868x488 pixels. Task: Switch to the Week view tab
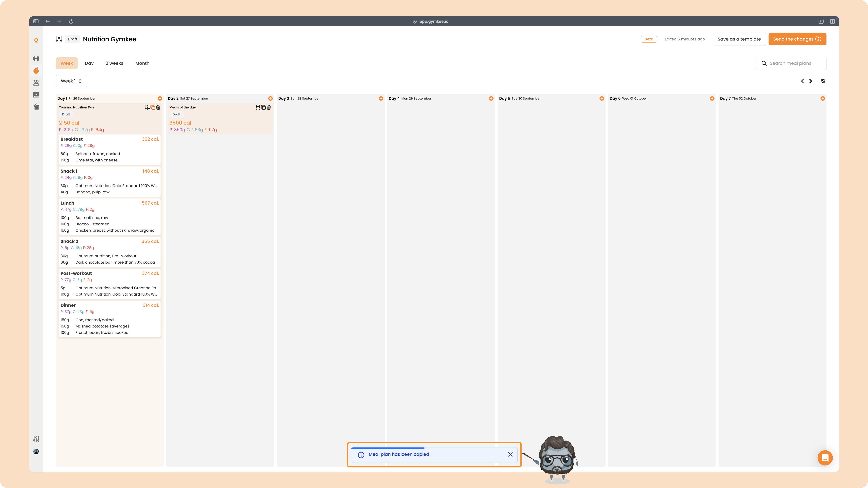coord(67,63)
